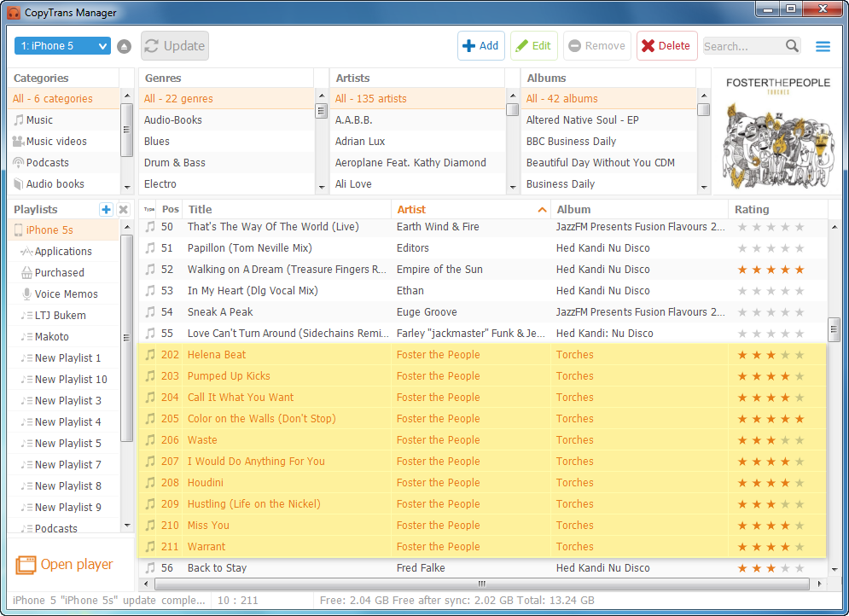Add a new playlist with plus icon
This screenshot has width=849, height=616.
click(x=106, y=210)
